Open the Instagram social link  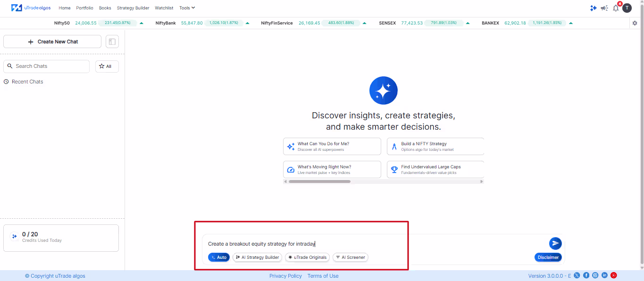[x=595, y=275]
